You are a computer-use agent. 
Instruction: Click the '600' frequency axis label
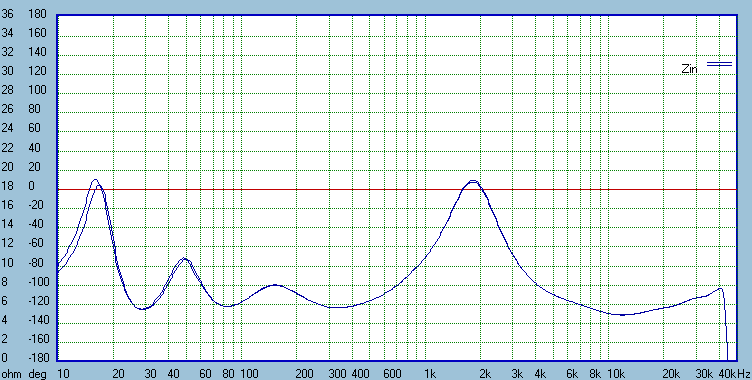[392, 374]
